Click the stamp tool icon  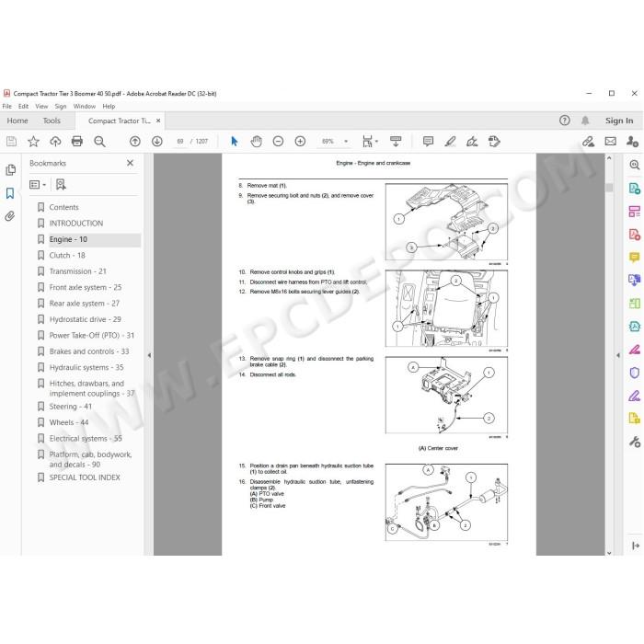pos(494,142)
